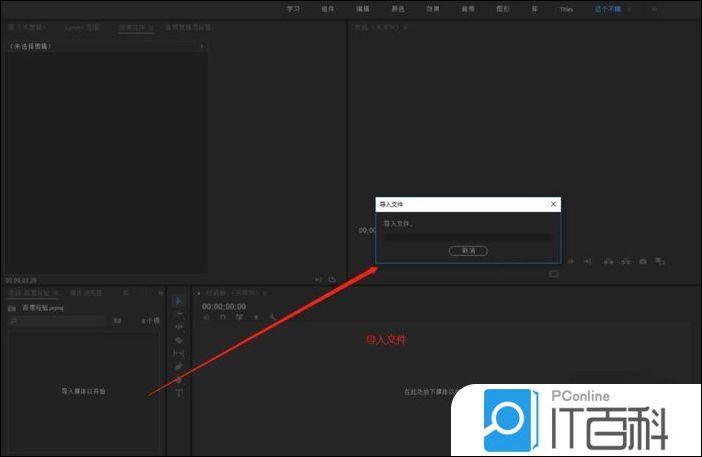Click the Go to Out icon
702x457 pixels.
point(588,261)
